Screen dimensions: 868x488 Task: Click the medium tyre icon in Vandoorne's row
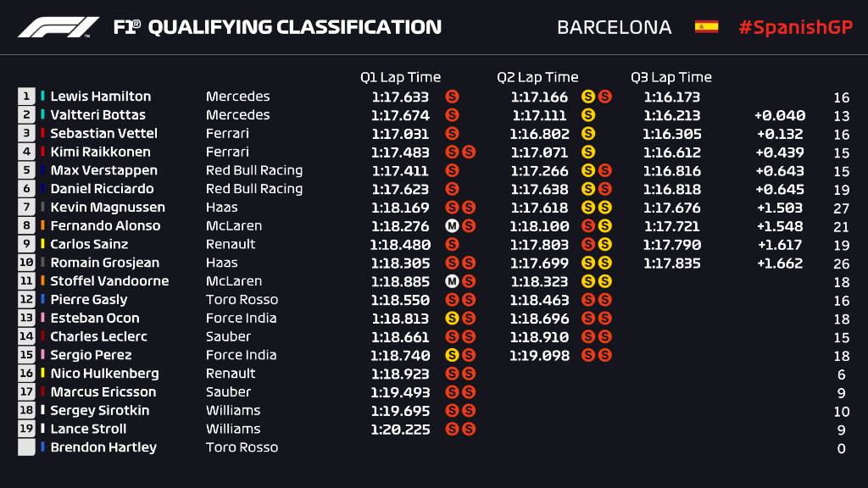point(452,281)
